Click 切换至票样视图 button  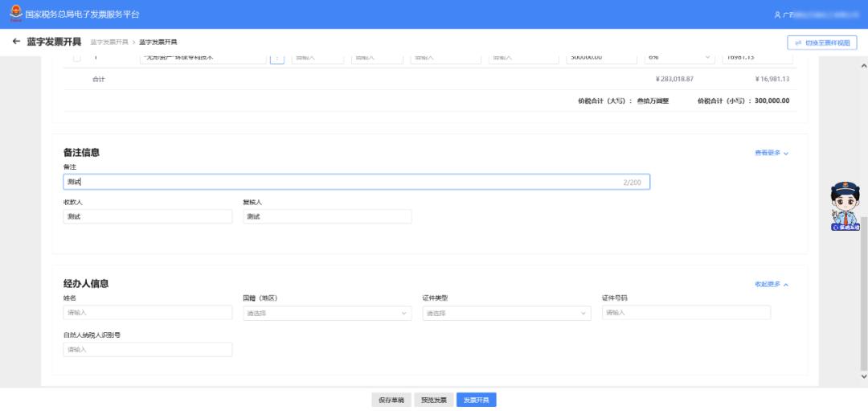click(821, 43)
